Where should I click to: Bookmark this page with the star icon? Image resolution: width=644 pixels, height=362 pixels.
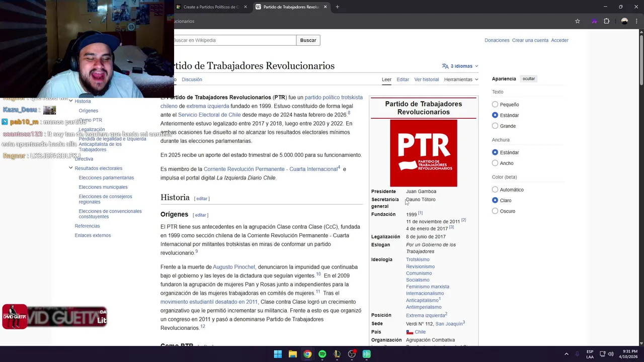point(578,21)
